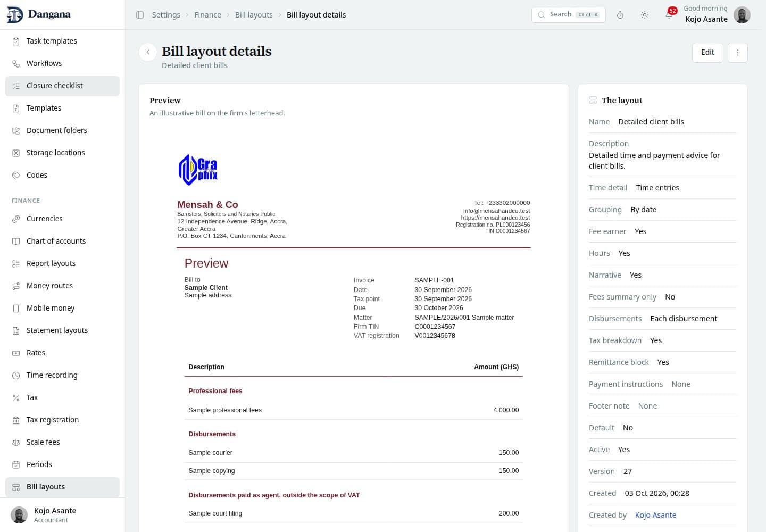766x532 pixels.
Task: Click the Money routes icon
Action: pos(16,286)
